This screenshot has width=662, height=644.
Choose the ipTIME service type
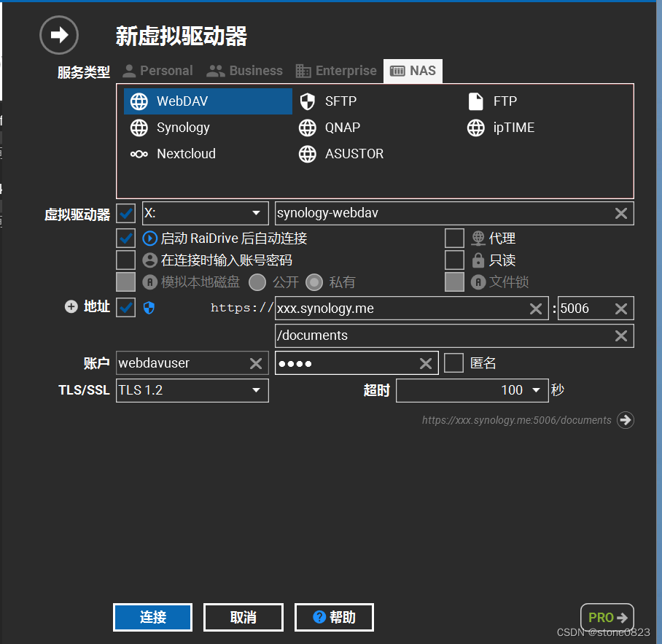click(501, 128)
